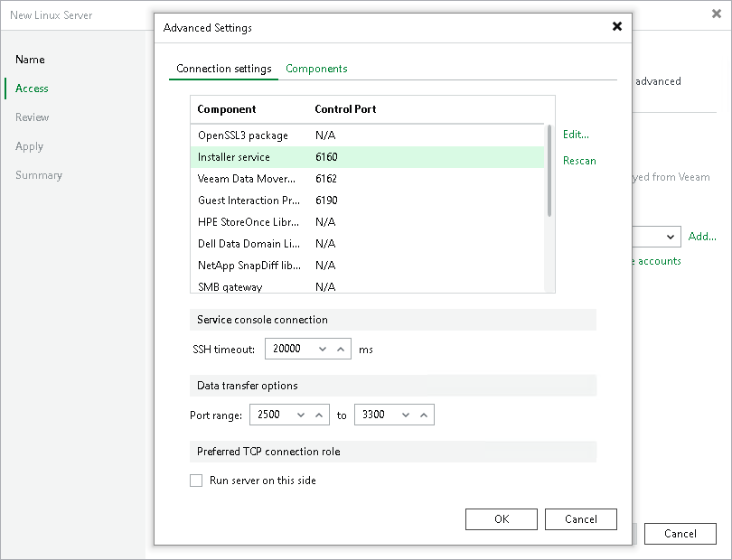Decrease SSH timeout with down arrow

[323, 350]
